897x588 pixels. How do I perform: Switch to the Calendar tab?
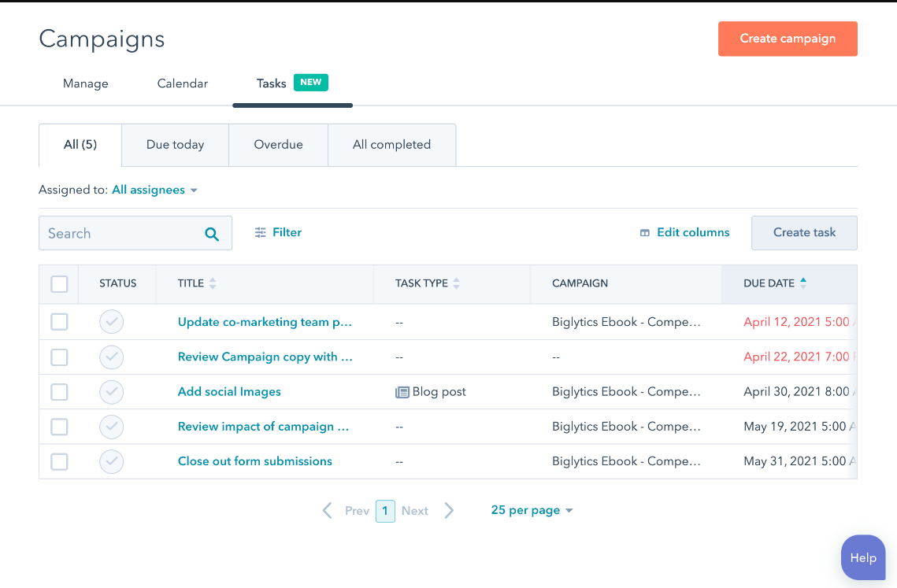click(182, 83)
